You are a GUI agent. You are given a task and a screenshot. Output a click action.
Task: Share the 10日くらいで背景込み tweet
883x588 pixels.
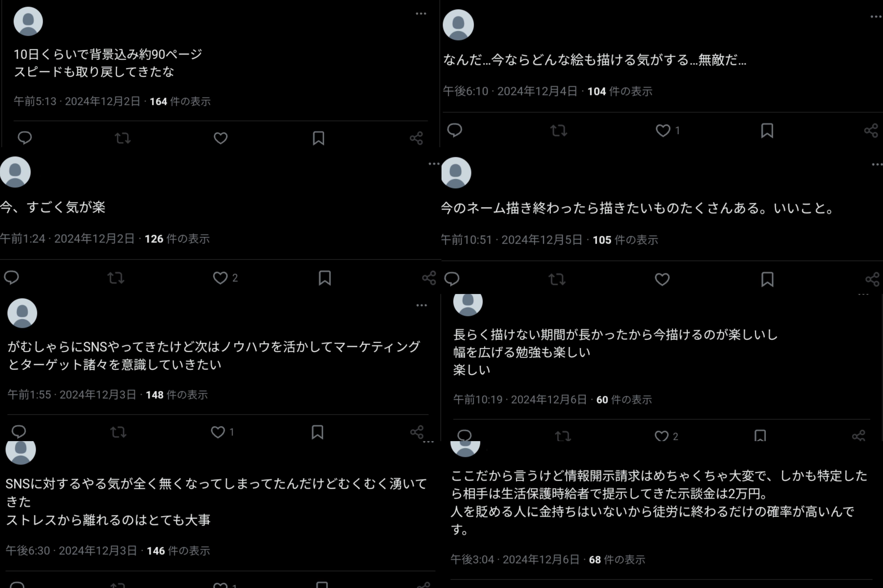click(416, 138)
